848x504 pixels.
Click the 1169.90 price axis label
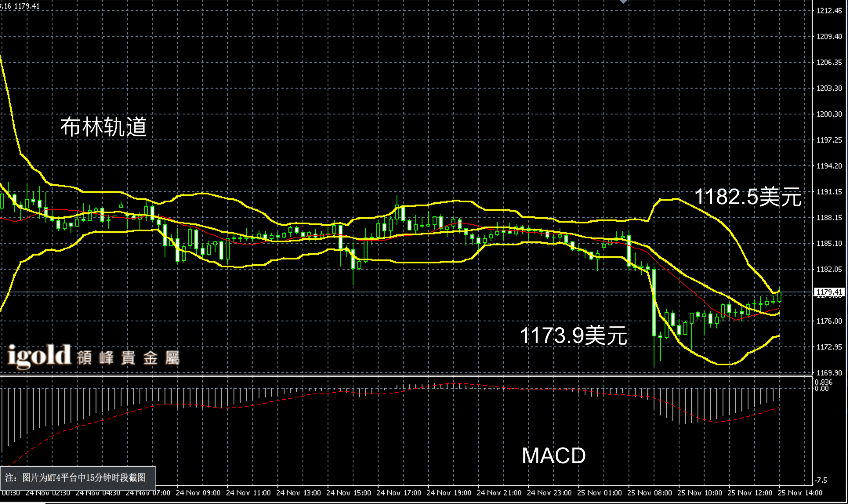(x=829, y=373)
